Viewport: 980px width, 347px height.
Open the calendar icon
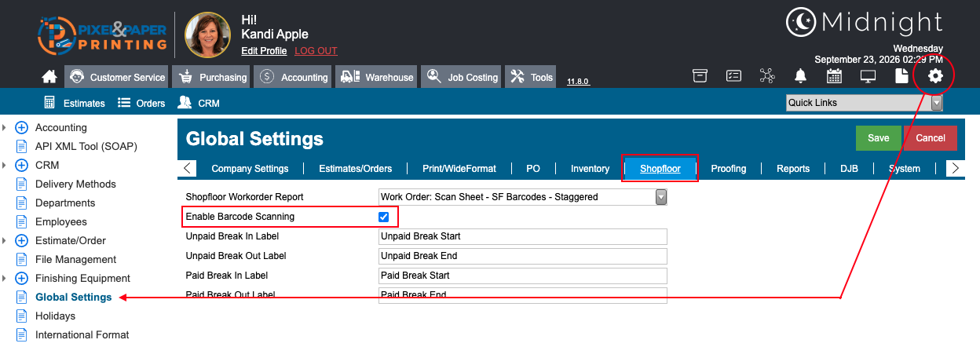pos(834,76)
